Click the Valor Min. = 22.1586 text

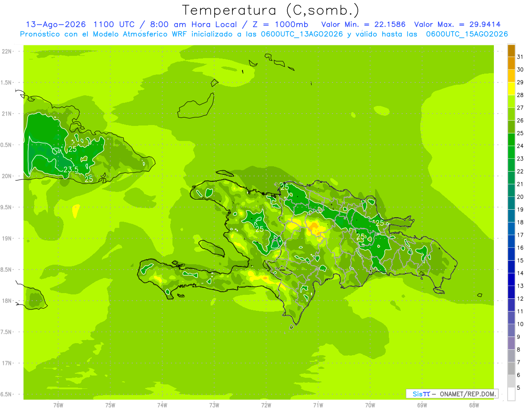point(364,24)
